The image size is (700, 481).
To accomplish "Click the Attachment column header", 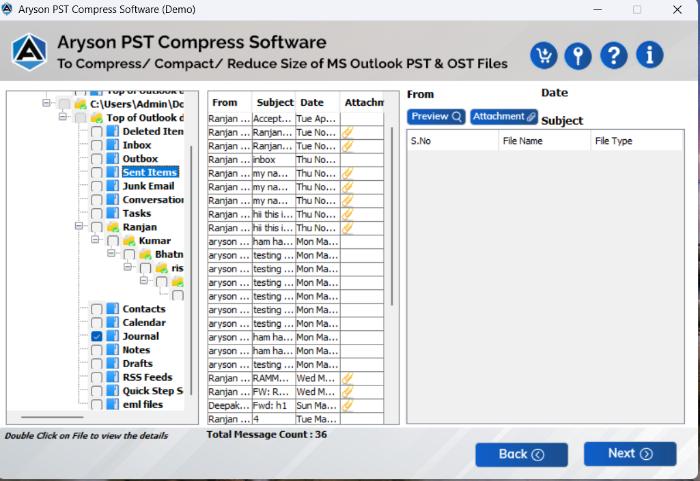I will pyautogui.click(x=362, y=102).
